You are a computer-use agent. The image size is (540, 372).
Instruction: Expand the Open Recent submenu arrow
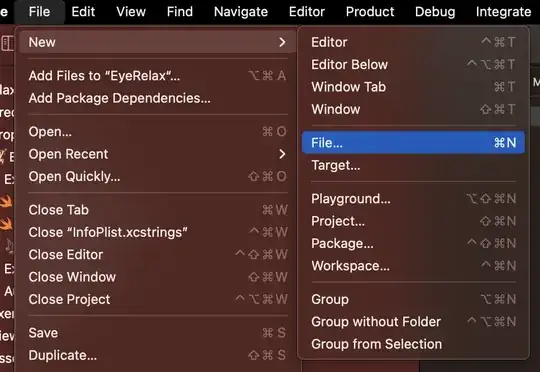click(x=282, y=154)
